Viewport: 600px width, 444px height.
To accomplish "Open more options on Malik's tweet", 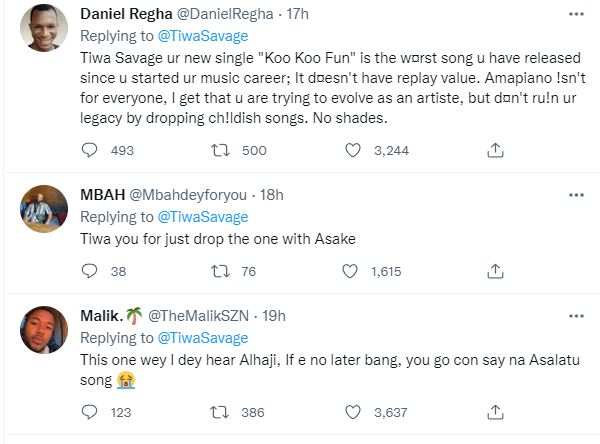I will (x=576, y=314).
